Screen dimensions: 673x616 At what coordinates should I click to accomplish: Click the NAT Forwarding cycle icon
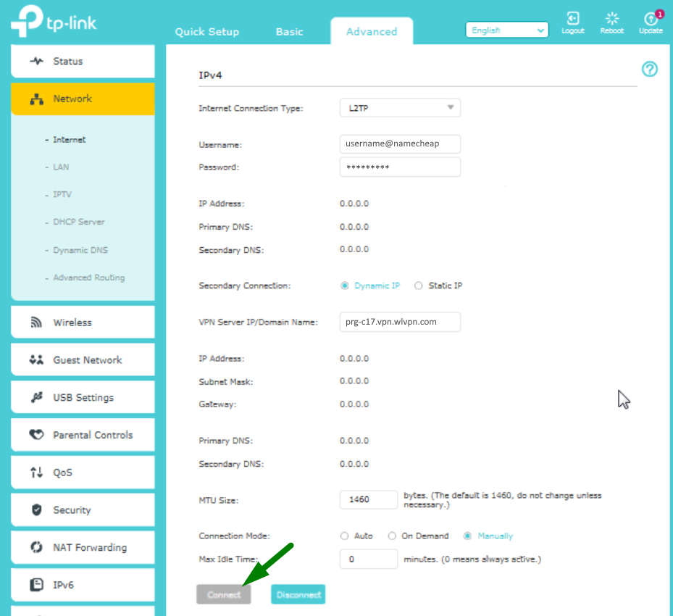[36, 547]
